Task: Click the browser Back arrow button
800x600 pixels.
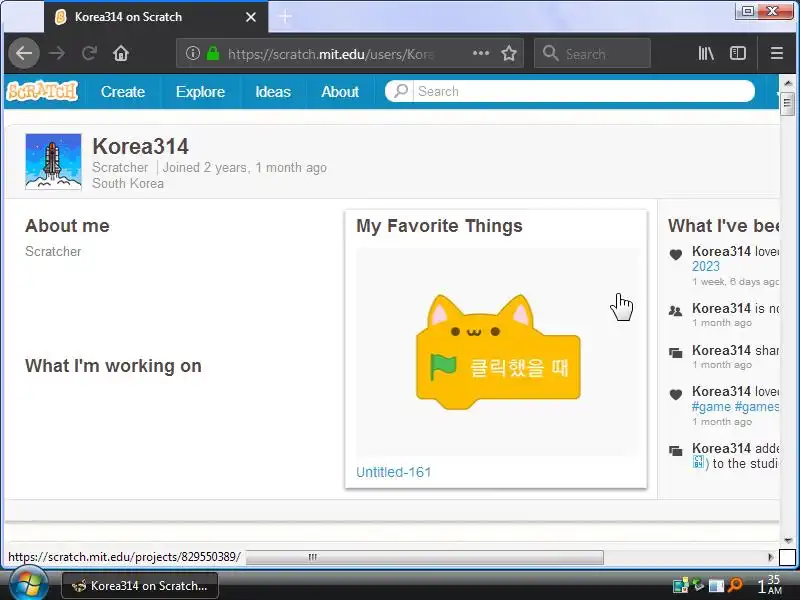Action: coord(24,53)
